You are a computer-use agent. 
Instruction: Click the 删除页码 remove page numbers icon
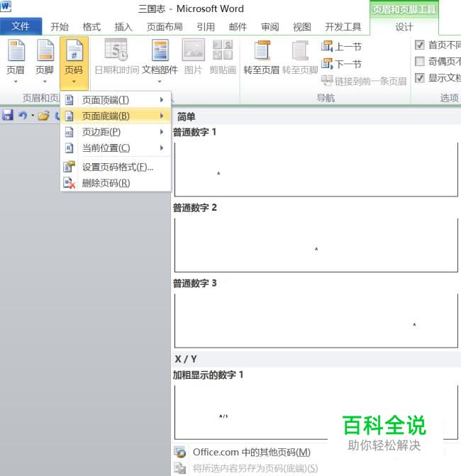[x=70, y=183]
